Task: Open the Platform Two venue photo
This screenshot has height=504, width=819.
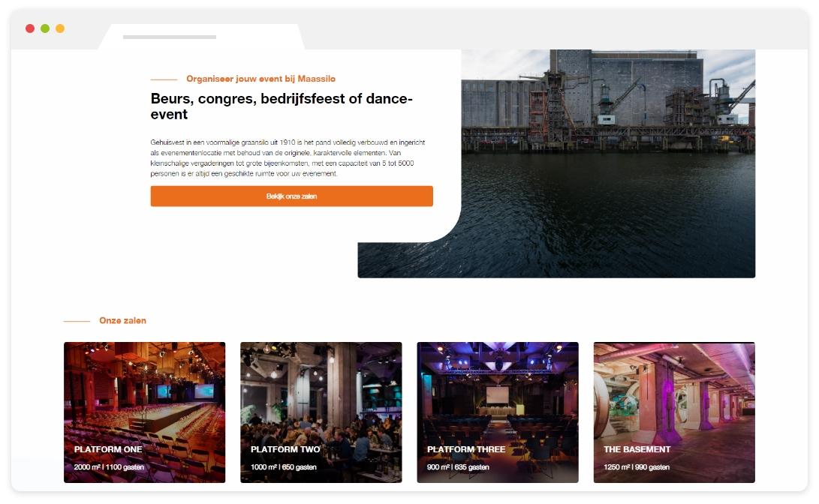Action: tap(321, 390)
